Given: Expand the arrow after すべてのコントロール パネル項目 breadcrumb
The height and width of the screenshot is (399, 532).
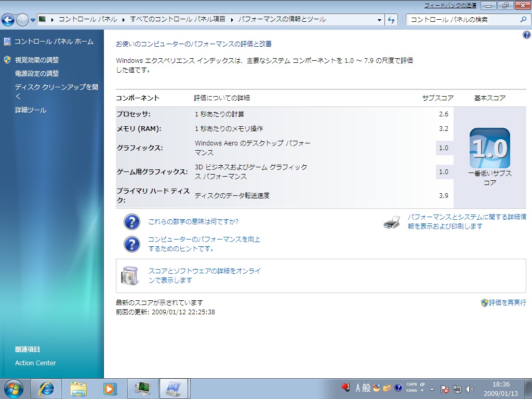Looking at the screenshot, I should point(232,20).
